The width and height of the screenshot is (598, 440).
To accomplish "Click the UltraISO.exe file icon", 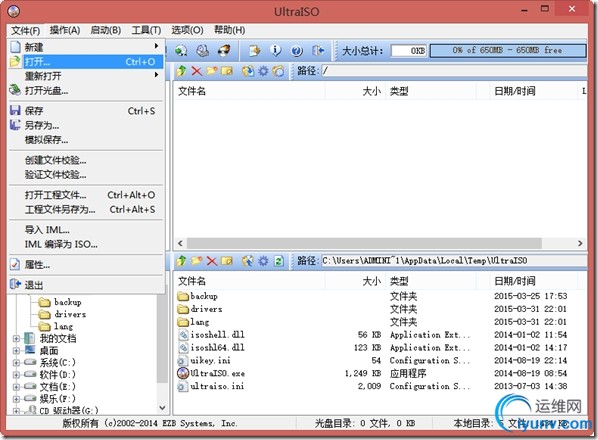I will click(x=183, y=373).
